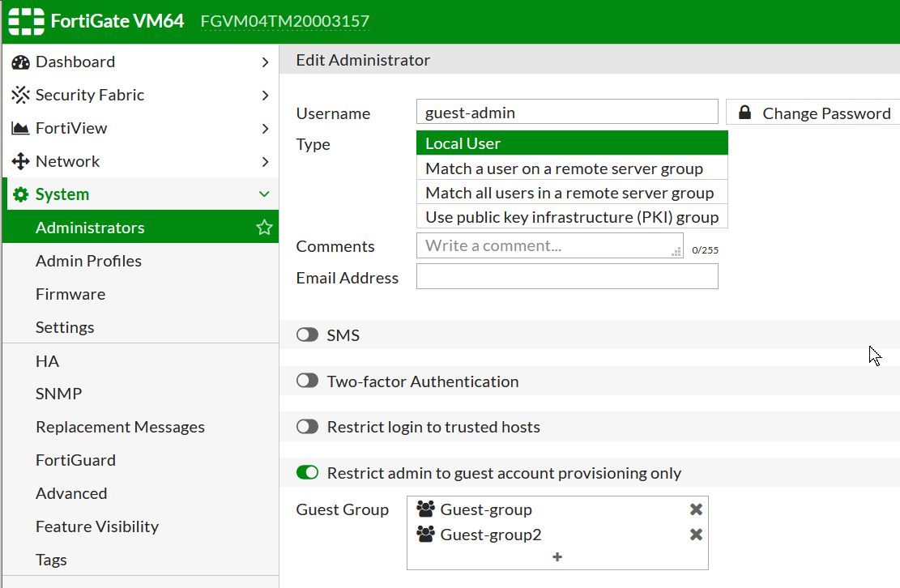The height and width of the screenshot is (588, 900).
Task: Click the Email Address field
Action: [567, 276]
